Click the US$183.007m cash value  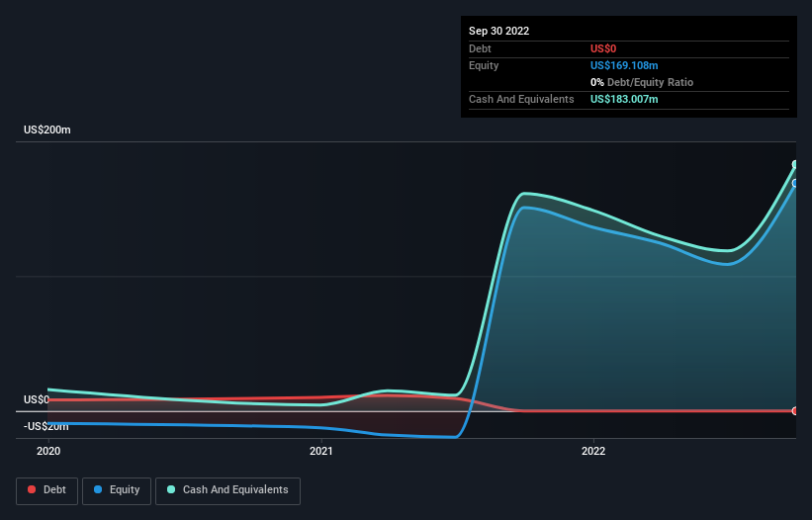coord(624,99)
